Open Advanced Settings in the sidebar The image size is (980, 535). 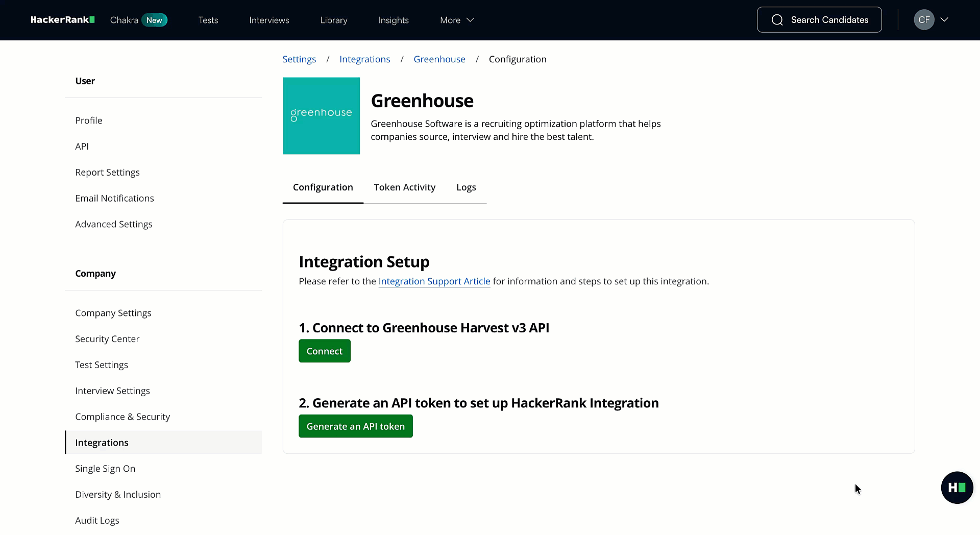click(x=114, y=225)
